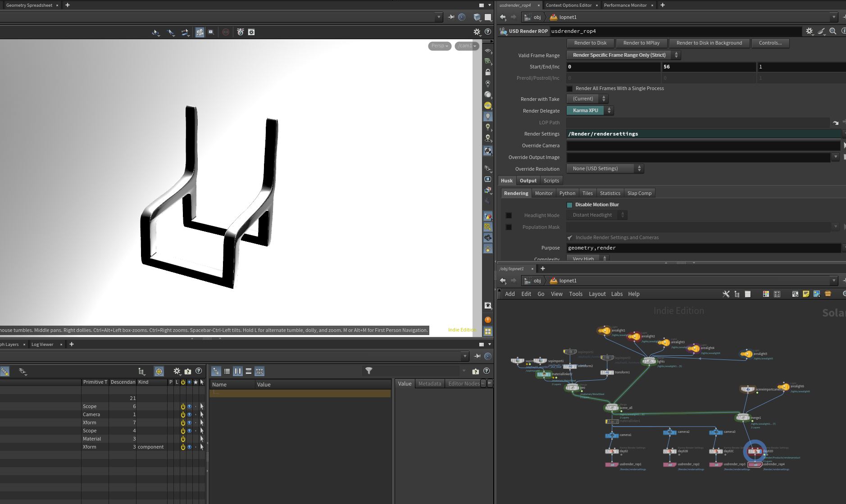Open the /cam1 camera menu

point(467,46)
